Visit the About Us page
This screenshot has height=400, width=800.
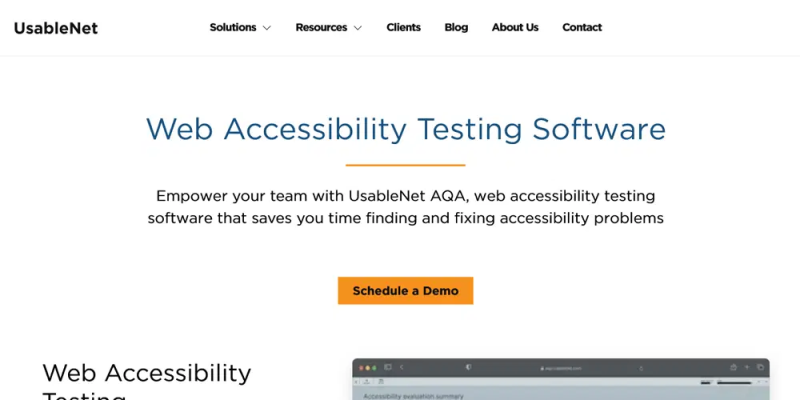click(515, 28)
